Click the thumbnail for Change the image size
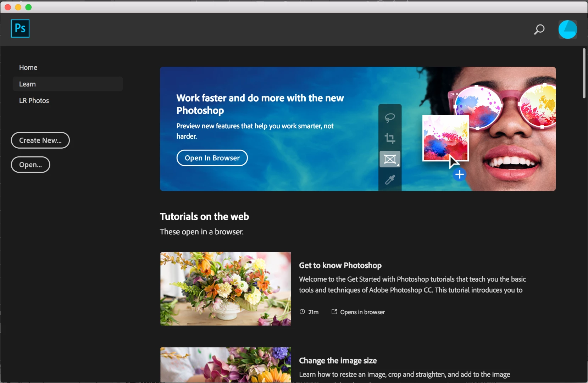 tap(226, 365)
